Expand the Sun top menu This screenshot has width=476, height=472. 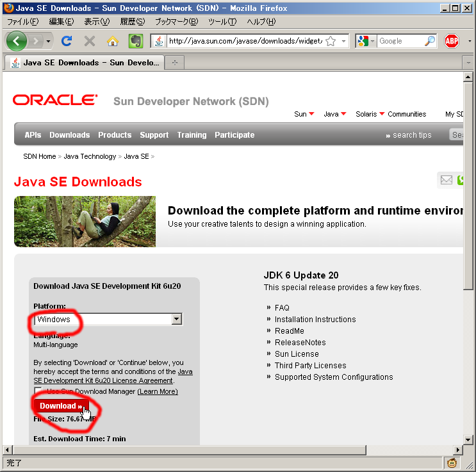click(304, 114)
